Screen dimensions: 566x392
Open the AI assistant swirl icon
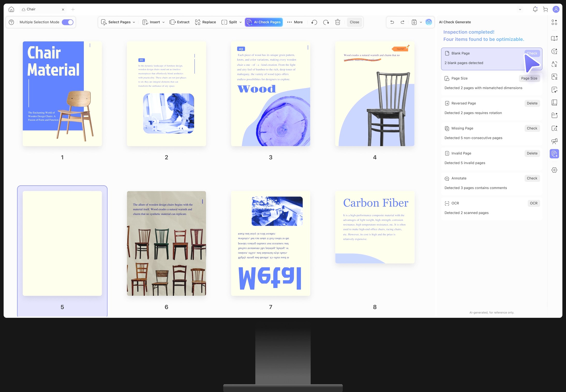[x=429, y=22]
